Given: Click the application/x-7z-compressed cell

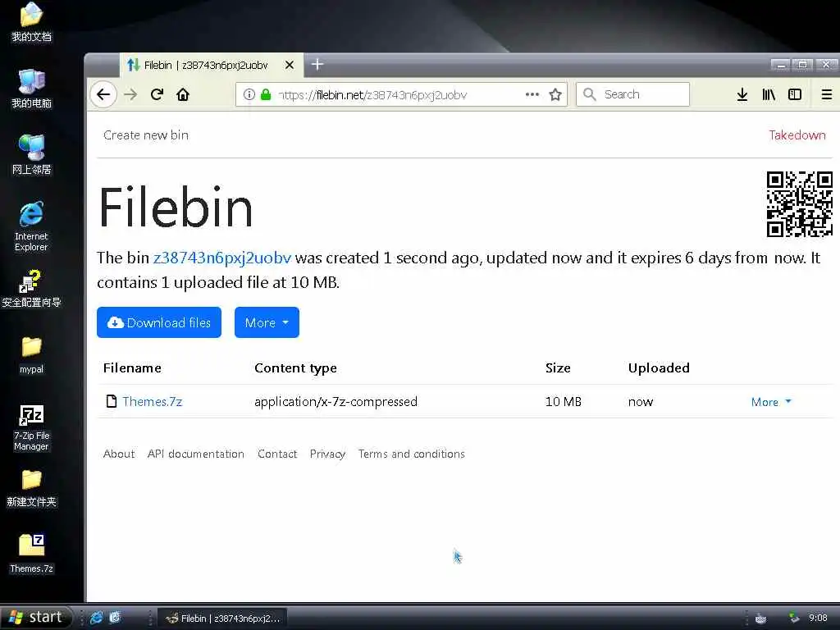Looking at the screenshot, I should tap(336, 401).
